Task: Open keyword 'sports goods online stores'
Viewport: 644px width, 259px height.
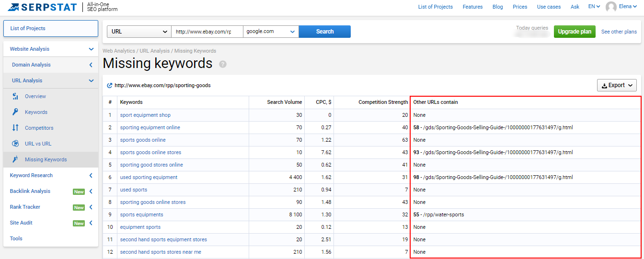Action: [x=150, y=152]
